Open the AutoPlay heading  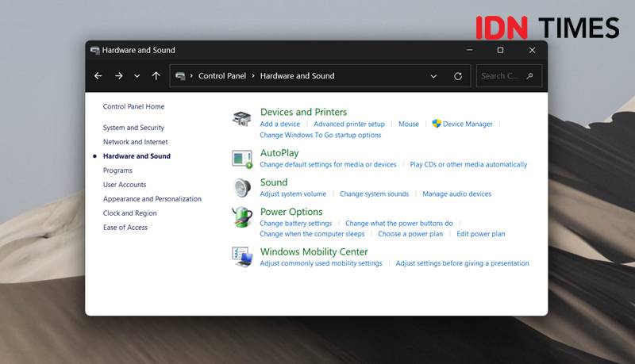[279, 153]
